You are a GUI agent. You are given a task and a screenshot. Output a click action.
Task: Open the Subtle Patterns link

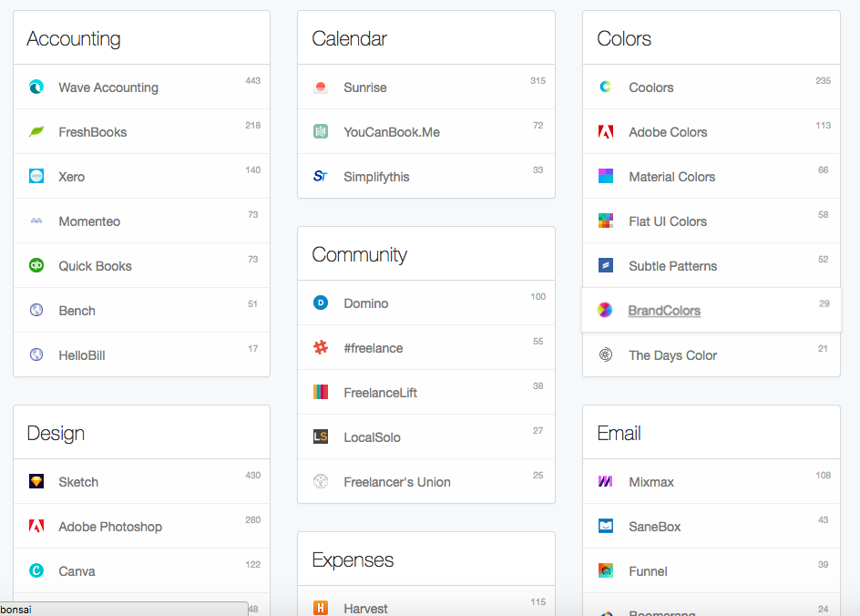coord(673,266)
